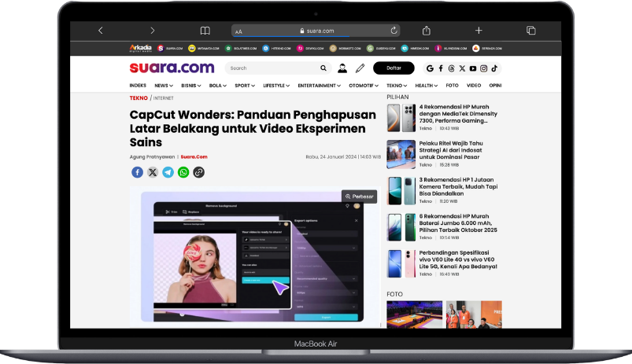The height and width of the screenshot is (364, 632).
Task: Open 'Pelaku Ritel Wajib Tahu' article
Action: coord(451,150)
